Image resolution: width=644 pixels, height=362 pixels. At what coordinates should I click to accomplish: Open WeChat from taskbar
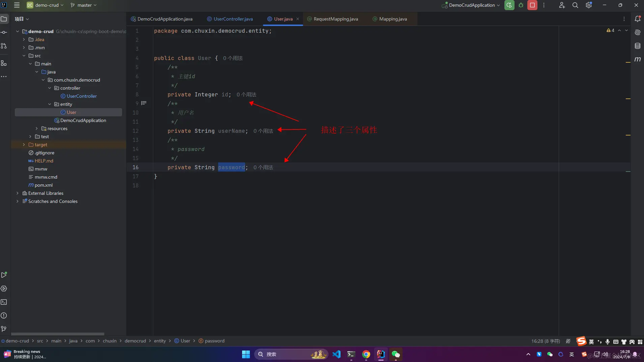click(396, 354)
